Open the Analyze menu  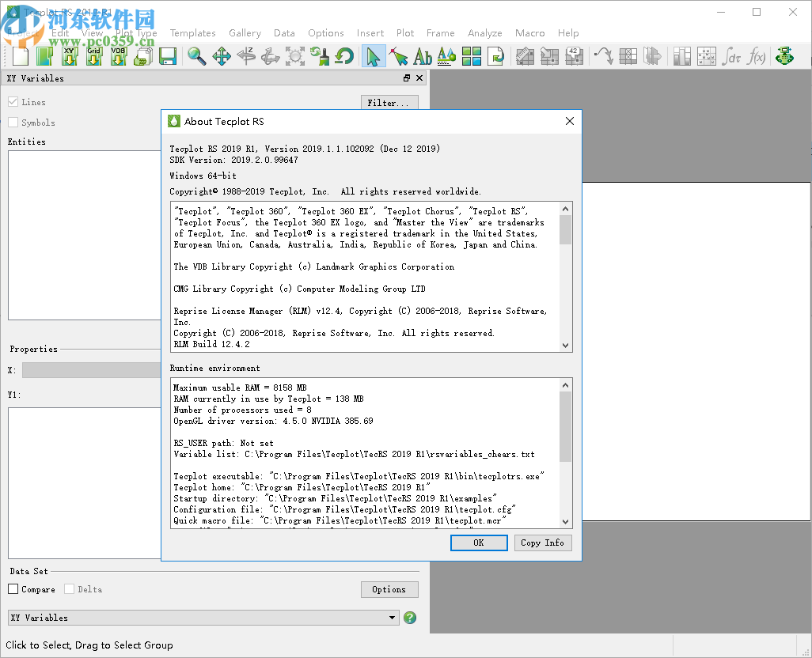(484, 33)
